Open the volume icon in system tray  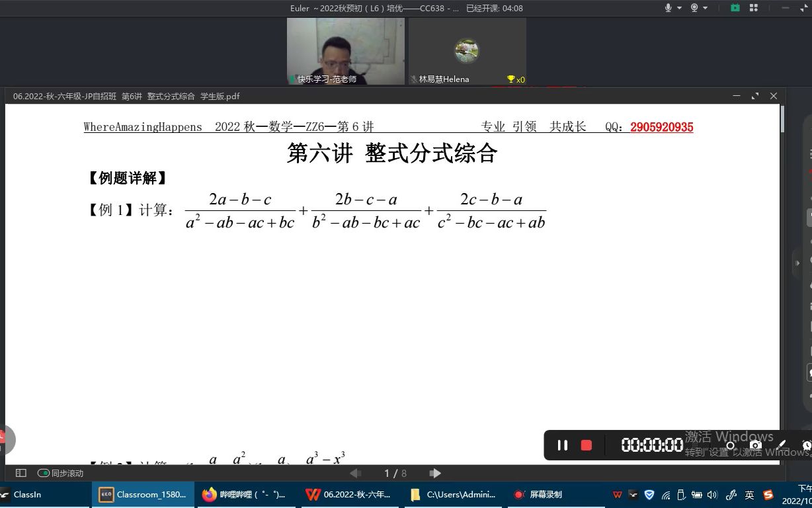(x=713, y=495)
